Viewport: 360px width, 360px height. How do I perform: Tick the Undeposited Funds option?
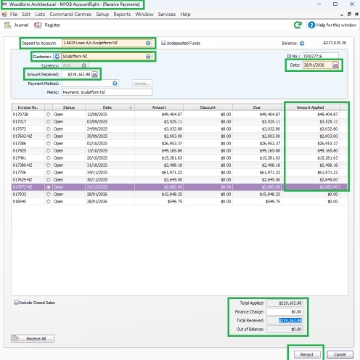click(163, 43)
